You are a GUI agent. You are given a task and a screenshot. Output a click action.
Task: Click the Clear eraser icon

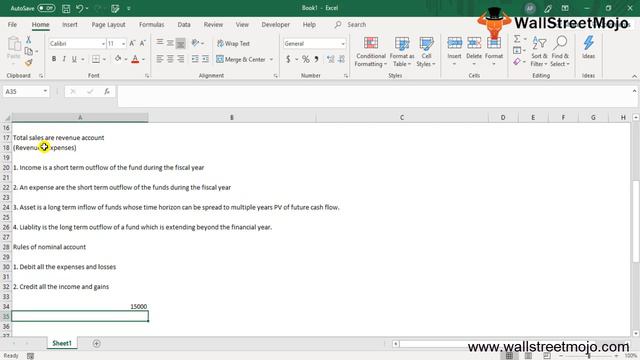(x=517, y=62)
